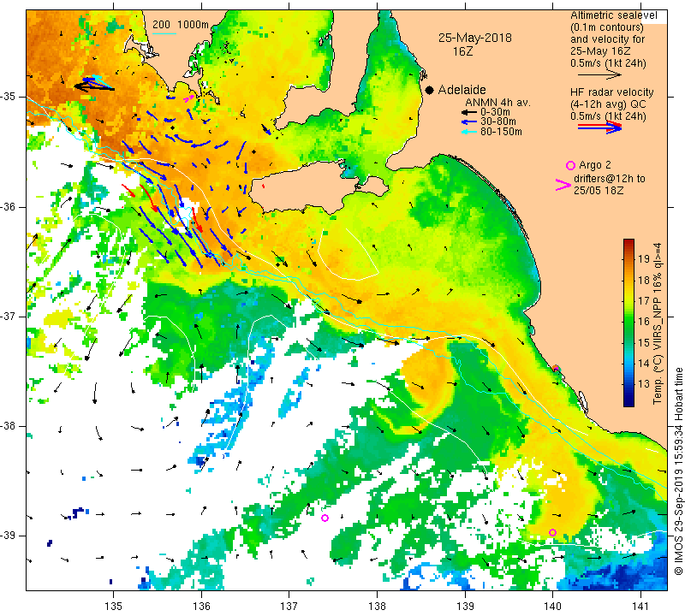
Task: Click the latitude axis label -37
Action: (x=9, y=316)
